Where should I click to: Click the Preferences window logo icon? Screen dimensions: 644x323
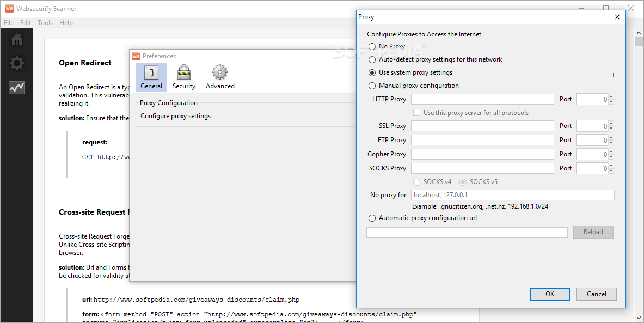pyautogui.click(x=136, y=56)
